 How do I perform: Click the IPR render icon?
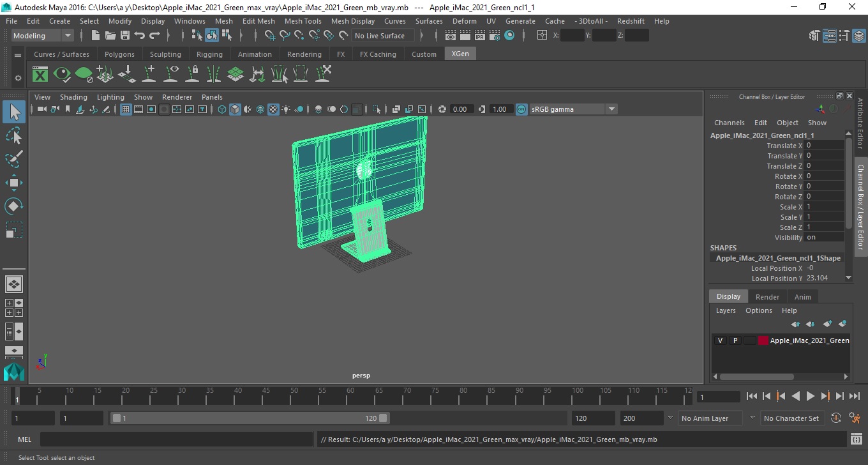pyautogui.click(x=480, y=36)
